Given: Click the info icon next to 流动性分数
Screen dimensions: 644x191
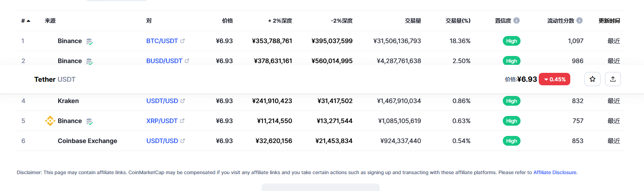Looking at the screenshot, I should tap(580, 21).
